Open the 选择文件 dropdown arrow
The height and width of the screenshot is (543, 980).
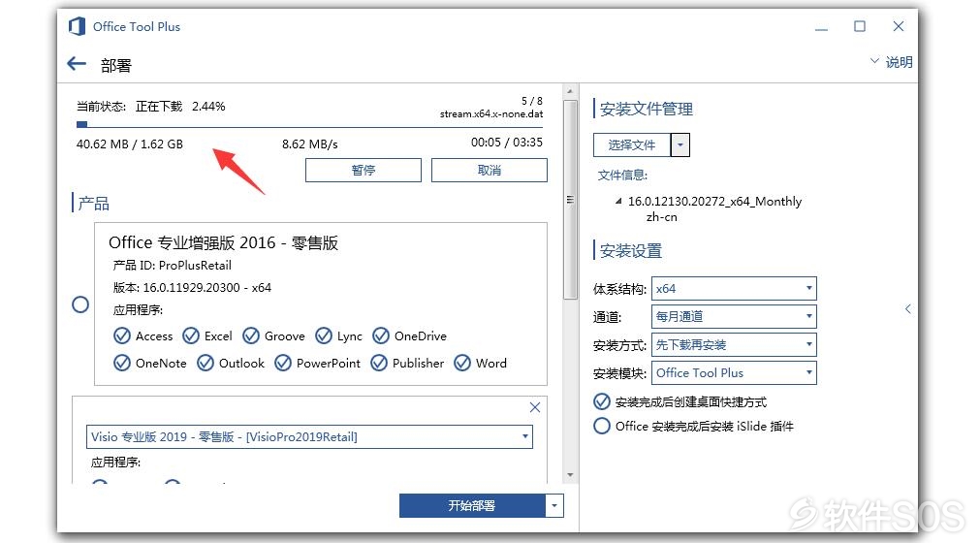tap(680, 145)
